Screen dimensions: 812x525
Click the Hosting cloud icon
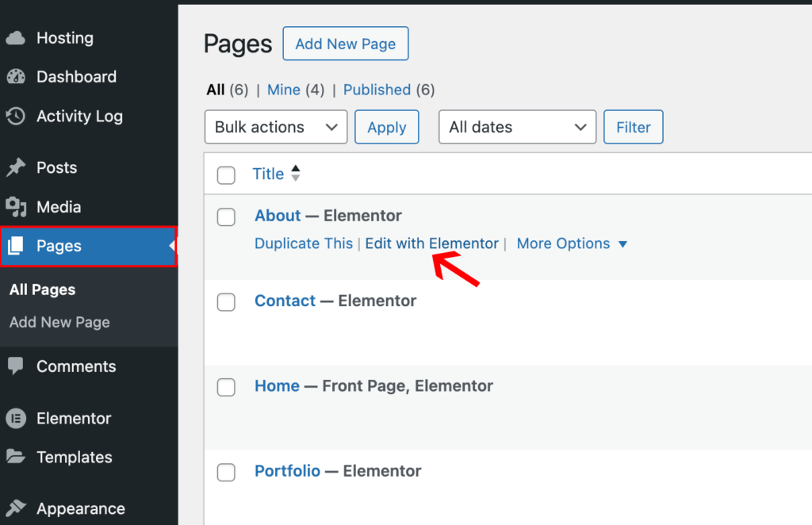pyautogui.click(x=16, y=38)
